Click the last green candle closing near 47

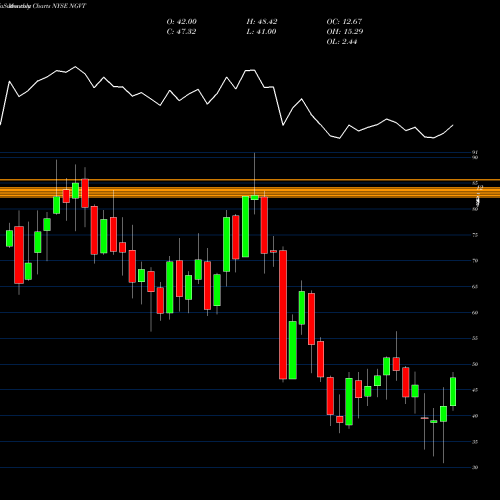[453, 392]
